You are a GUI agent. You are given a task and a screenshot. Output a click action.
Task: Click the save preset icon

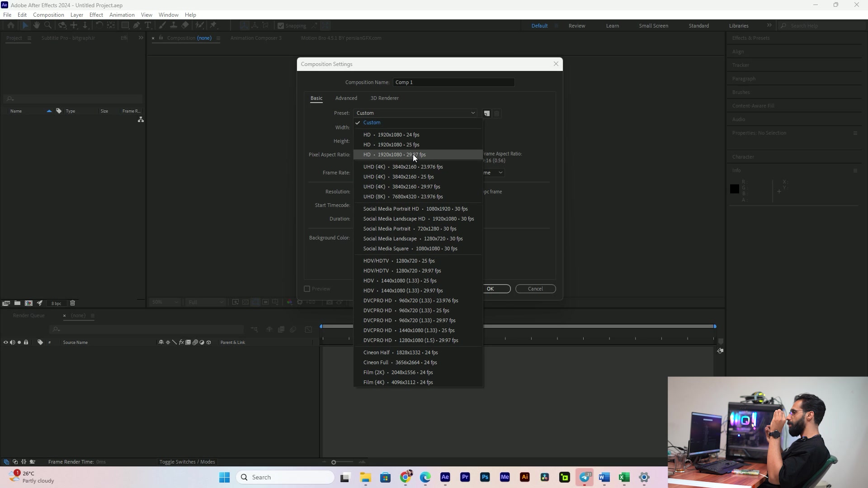(487, 113)
